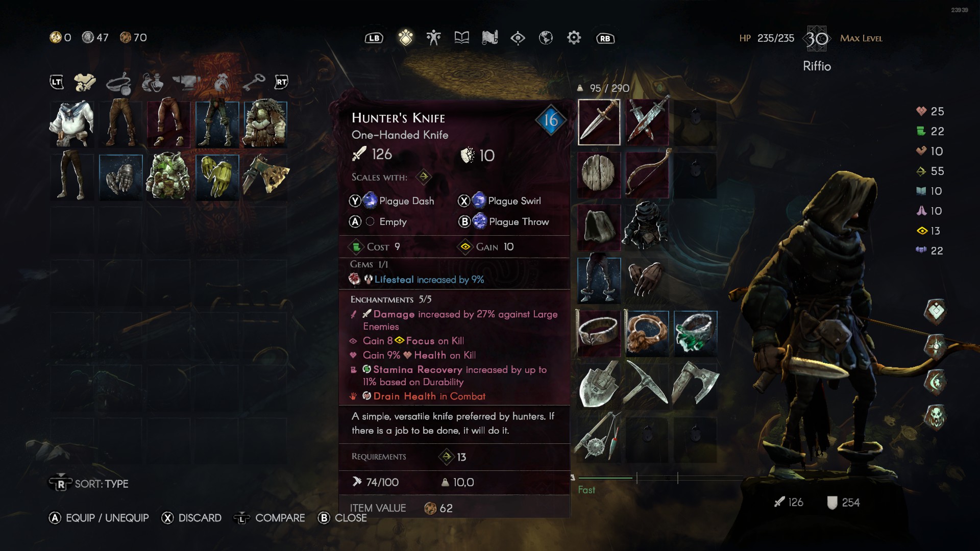Switch to next tab with RB
The height and width of the screenshot is (551, 980).
(605, 38)
